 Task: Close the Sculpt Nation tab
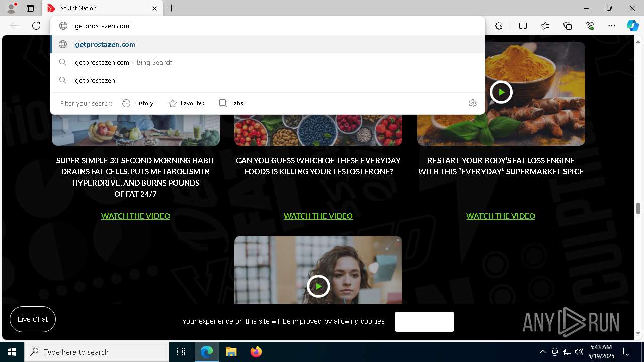154,8
